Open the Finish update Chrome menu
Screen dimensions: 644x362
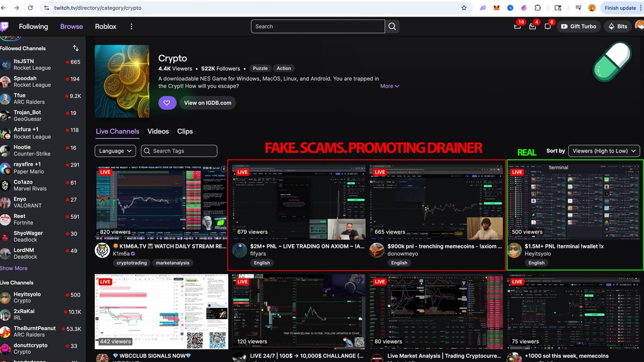click(x=623, y=8)
